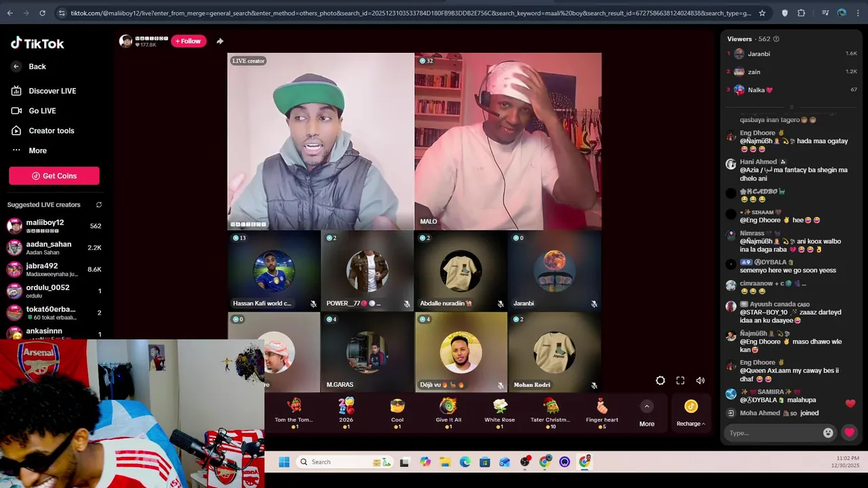Screen dimensions: 868x488
Task: Open Microsoft Edge from taskbar
Action: tap(465, 462)
